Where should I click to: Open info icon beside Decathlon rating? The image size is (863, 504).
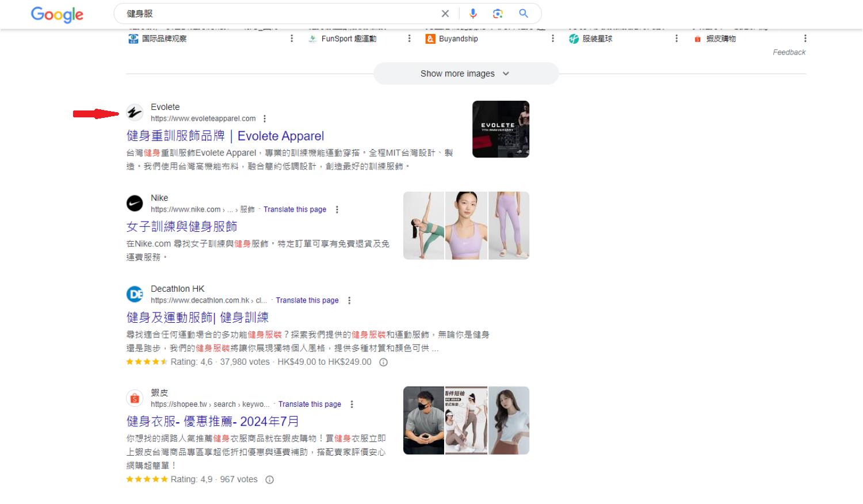coord(383,362)
